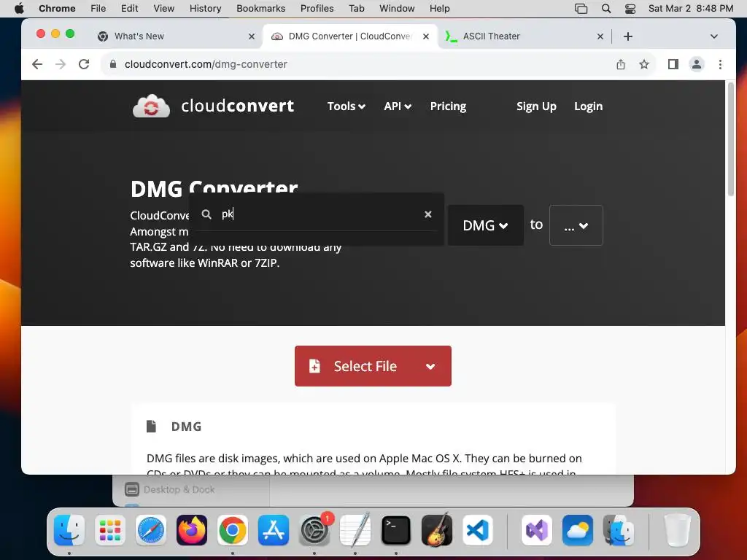Open the API dropdown menu
This screenshot has width=747, height=560.
[x=398, y=106]
